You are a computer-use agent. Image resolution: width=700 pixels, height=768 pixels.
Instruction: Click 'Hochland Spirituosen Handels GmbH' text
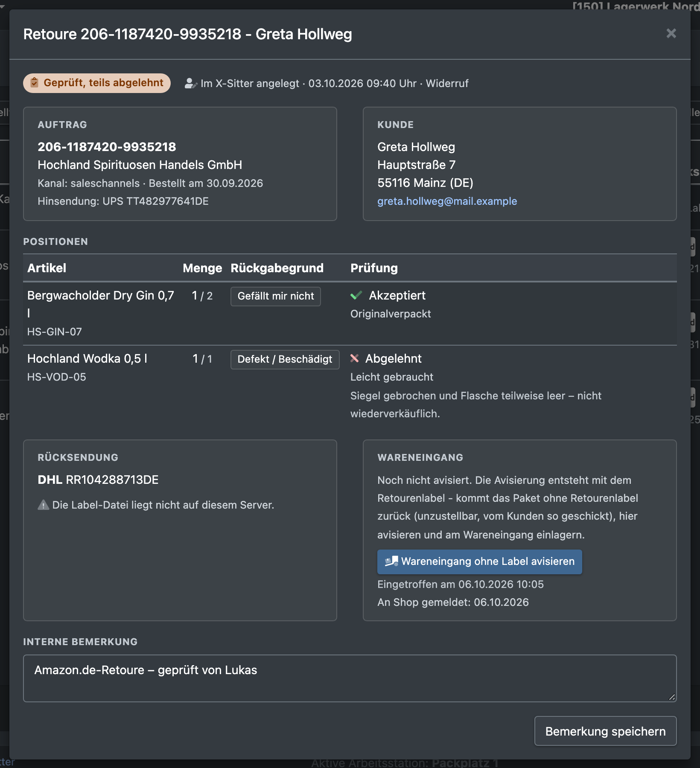pos(140,165)
